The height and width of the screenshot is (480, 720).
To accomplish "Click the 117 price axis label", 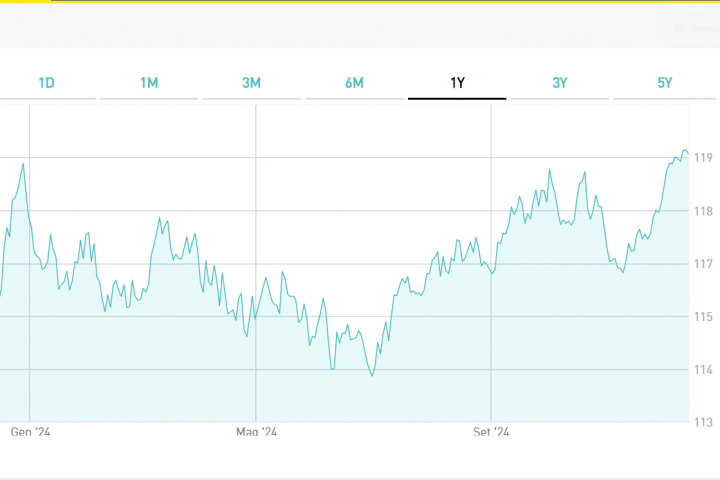I will point(703,264).
